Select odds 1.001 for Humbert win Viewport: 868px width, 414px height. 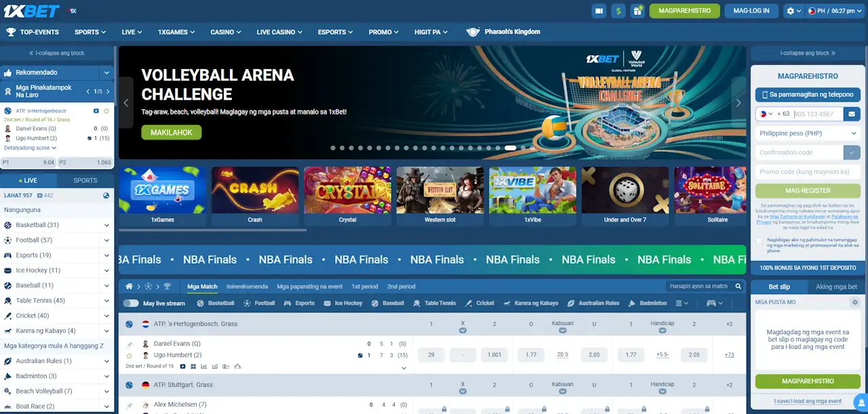pos(494,354)
